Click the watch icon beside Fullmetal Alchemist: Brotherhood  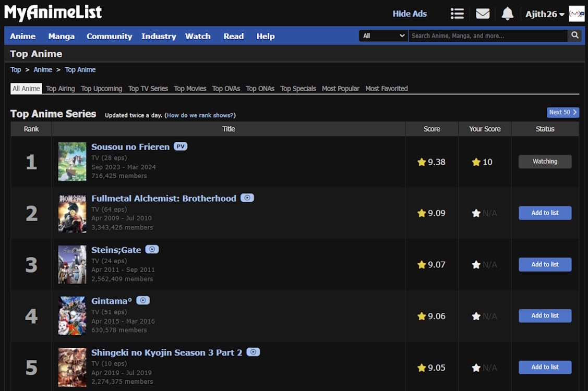[x=247, y=198]
